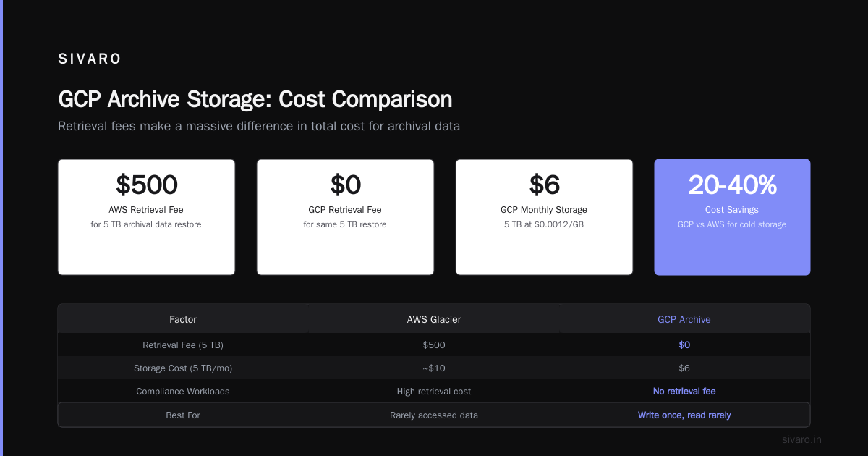The height and width of the screenshot is (456, 868).
Task: Select the Cost Savings label
Action: [732, 210]
